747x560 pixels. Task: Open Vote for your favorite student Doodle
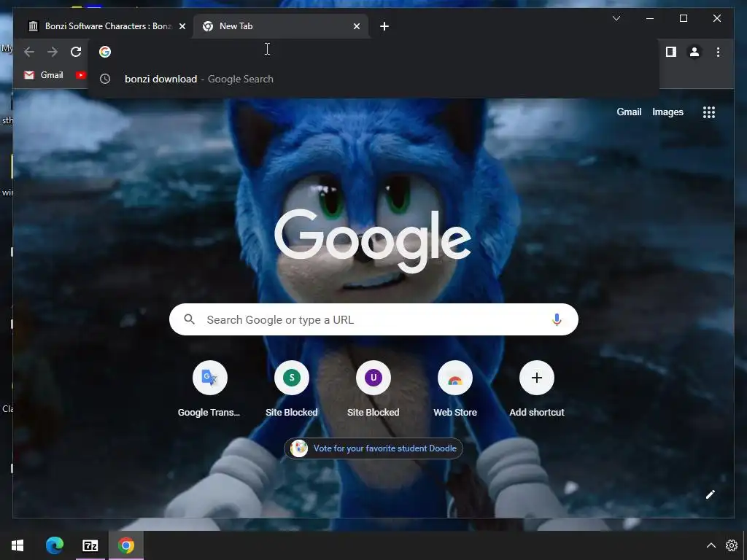tap(373, 448)
